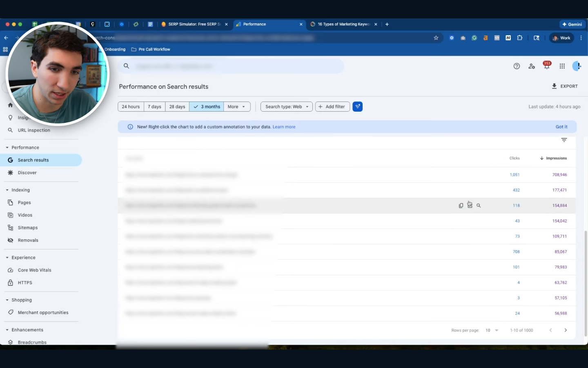Open the Sitemaps sidebar item
The width and height of the screenshot is (588, 368).
pos(28,228)
